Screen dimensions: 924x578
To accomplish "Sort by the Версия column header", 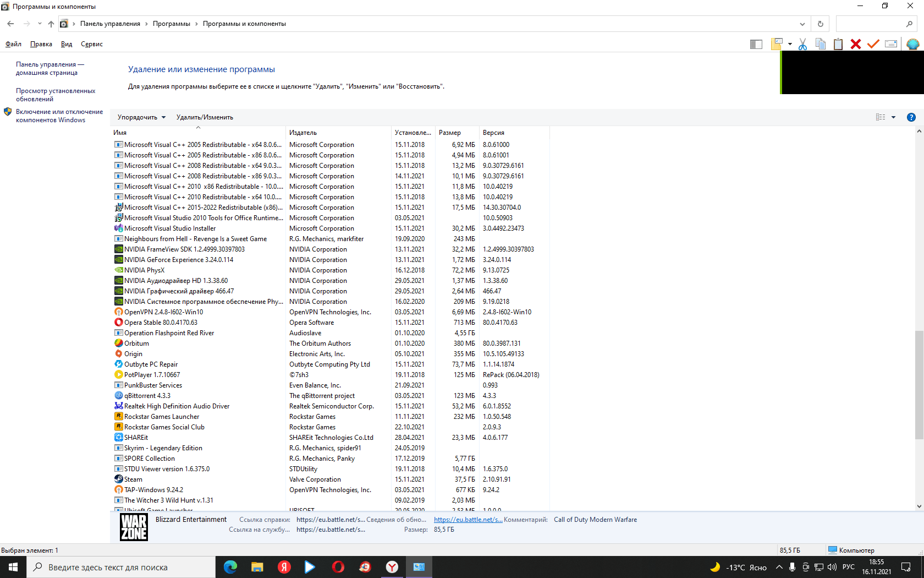I will point(514,133).
